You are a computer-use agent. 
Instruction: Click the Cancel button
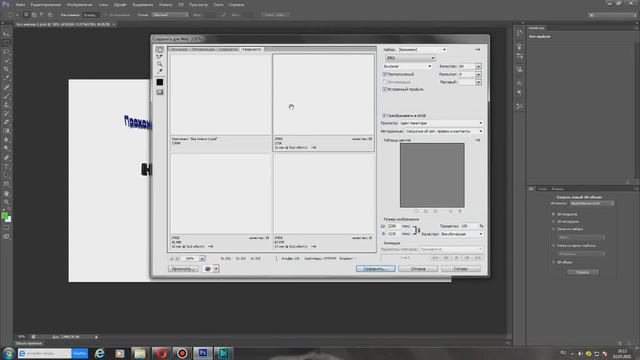click(418, 269)
